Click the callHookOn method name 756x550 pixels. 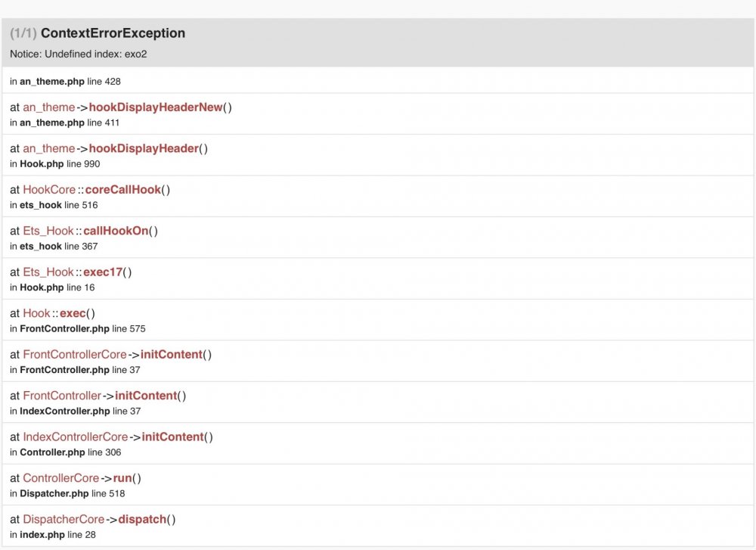(x=116, y=231)
